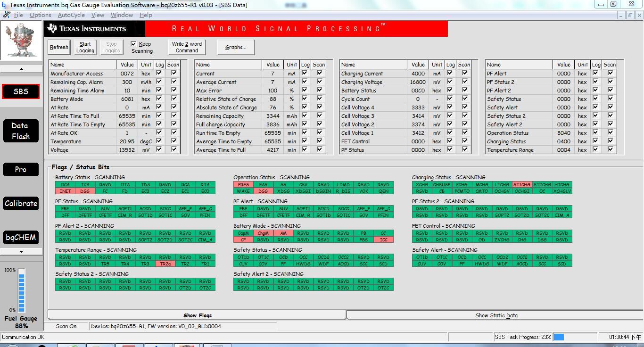Open the AutoCycle menu
The image size is (644, 347).
tap(71, 15)
